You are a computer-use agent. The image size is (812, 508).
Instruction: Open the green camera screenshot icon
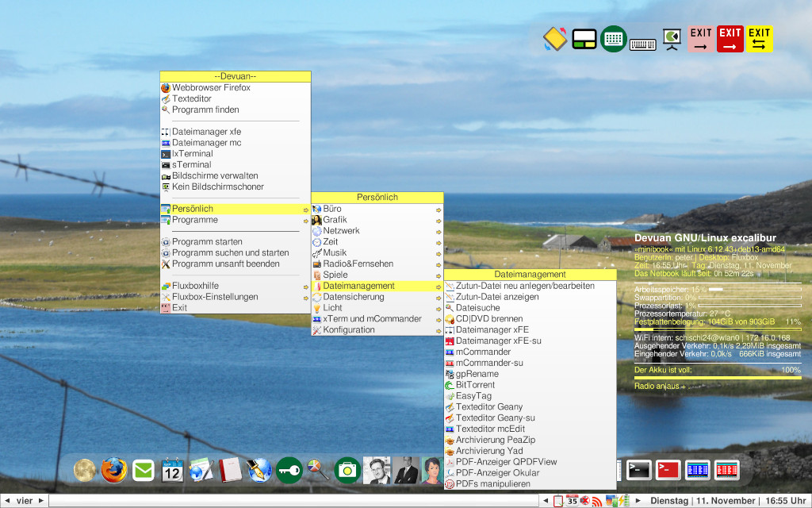(x=347, y=471)
